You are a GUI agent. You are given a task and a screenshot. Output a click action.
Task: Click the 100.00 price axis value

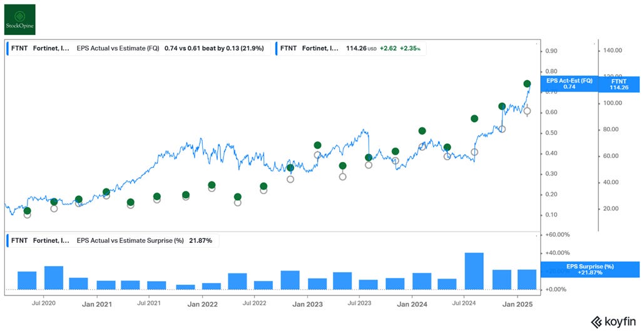pos(613,103)
